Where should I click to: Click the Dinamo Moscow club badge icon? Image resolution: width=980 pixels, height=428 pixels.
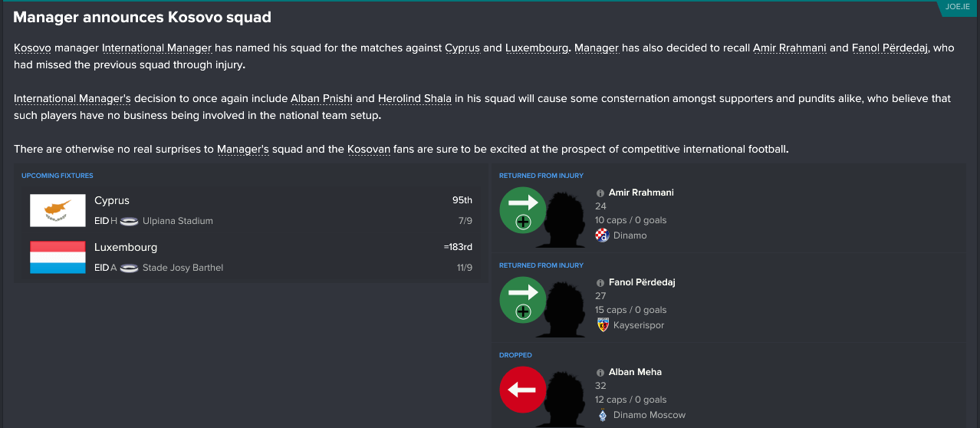(602, 415)
